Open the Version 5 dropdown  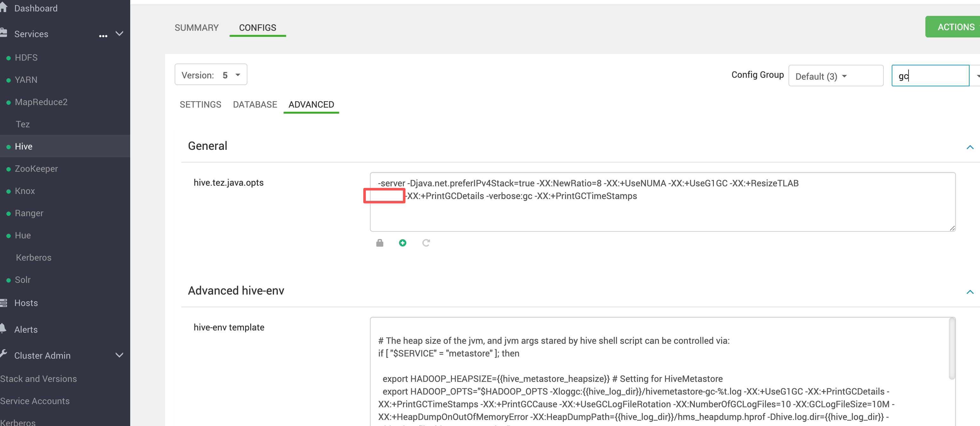click(211, 75)
